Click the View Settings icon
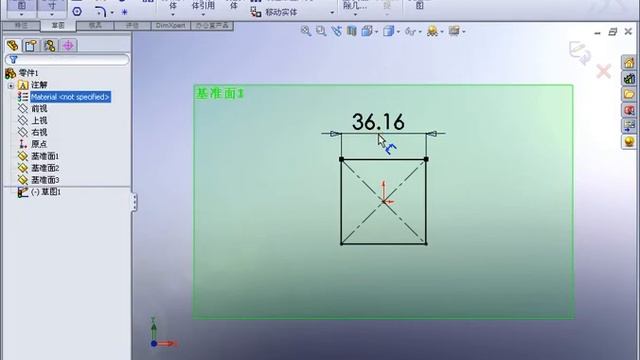The height and width of the screenshot is (360, 640). tap(454, 31)
